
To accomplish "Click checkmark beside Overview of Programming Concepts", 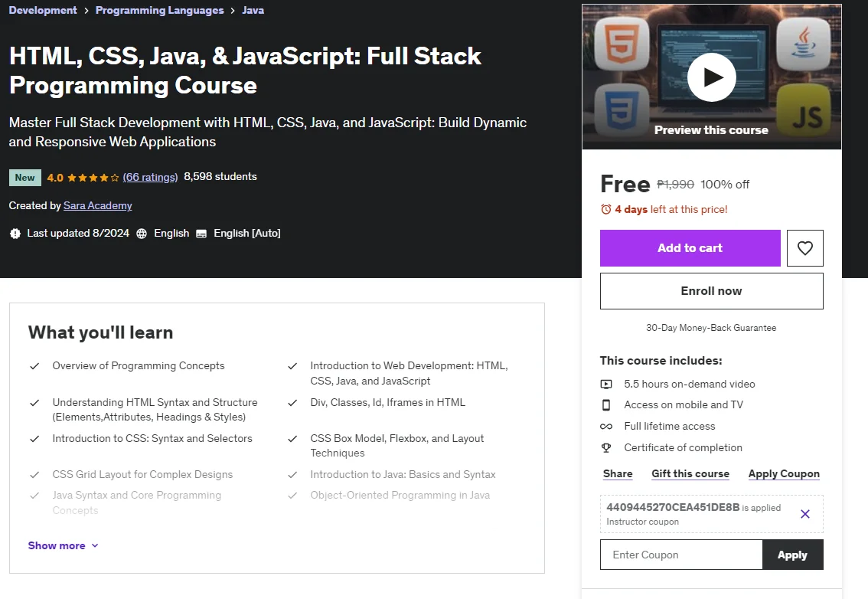I will tap(34, 366).
